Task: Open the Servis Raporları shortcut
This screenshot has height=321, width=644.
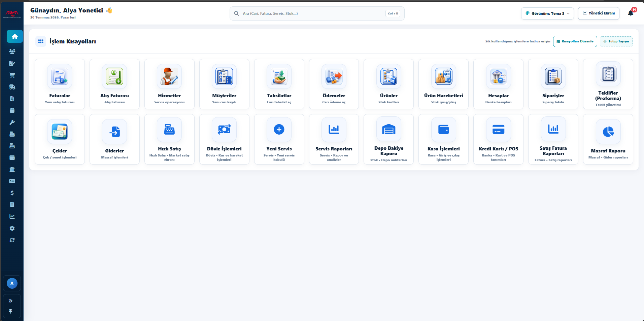Action: point(334,139)
